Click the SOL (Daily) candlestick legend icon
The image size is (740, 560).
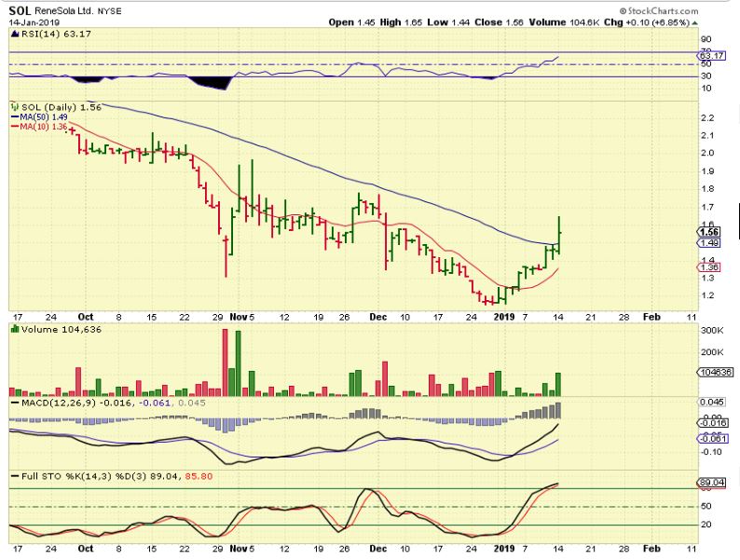pos(15,107)
